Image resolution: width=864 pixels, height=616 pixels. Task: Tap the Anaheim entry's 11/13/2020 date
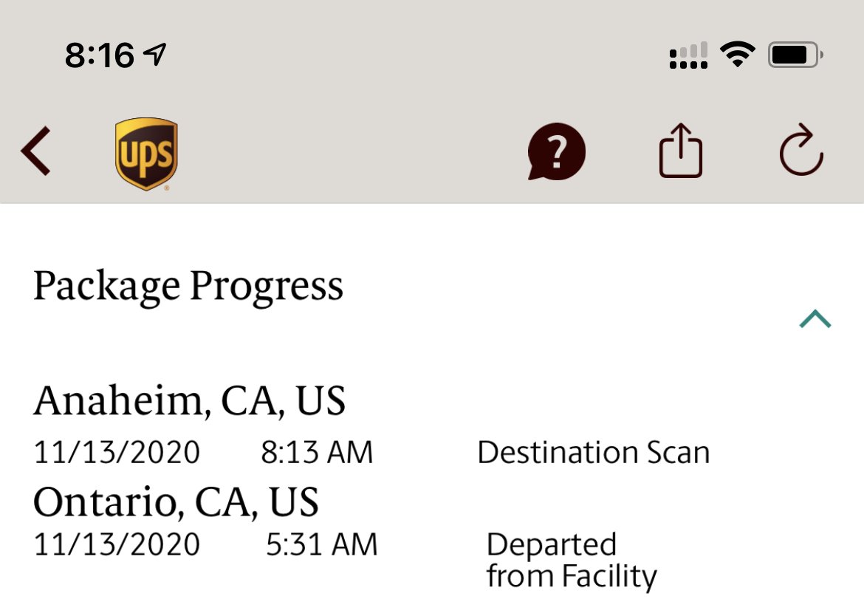click(x=117, y=452)
